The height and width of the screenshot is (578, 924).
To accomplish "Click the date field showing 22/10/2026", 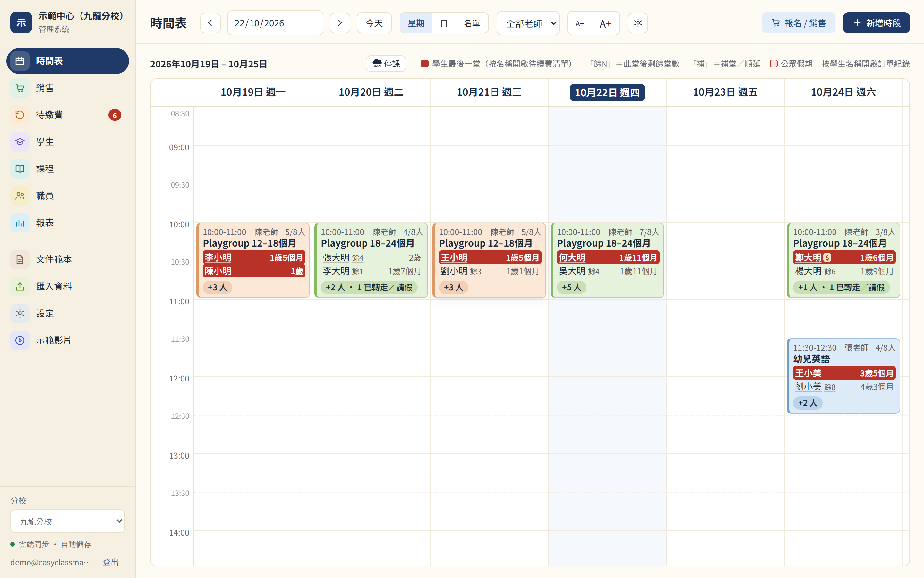I will click(275, 23).
